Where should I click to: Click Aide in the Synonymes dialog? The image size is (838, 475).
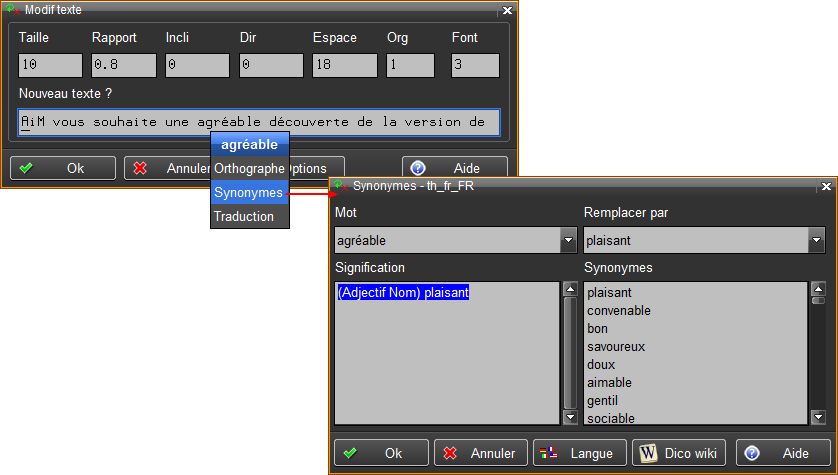click(783, 453)
